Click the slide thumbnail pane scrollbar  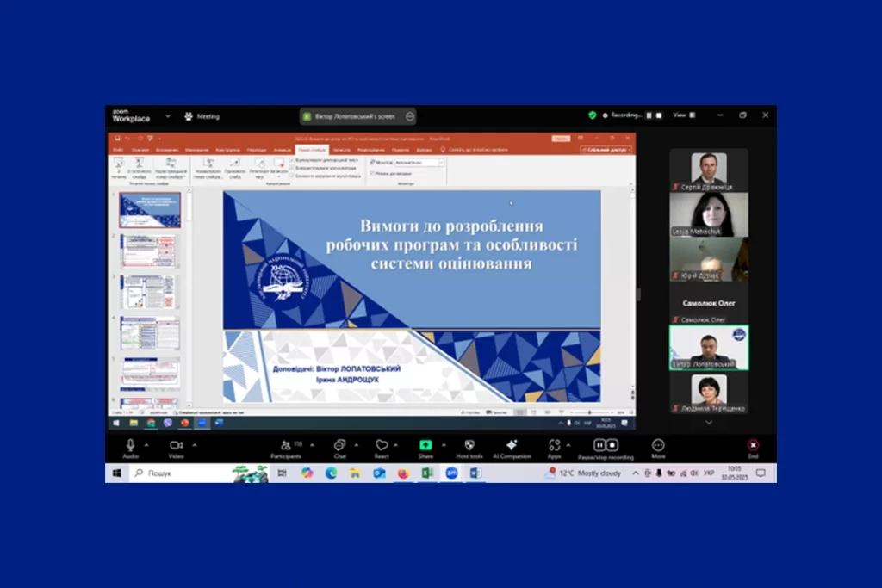pos(189,298)
